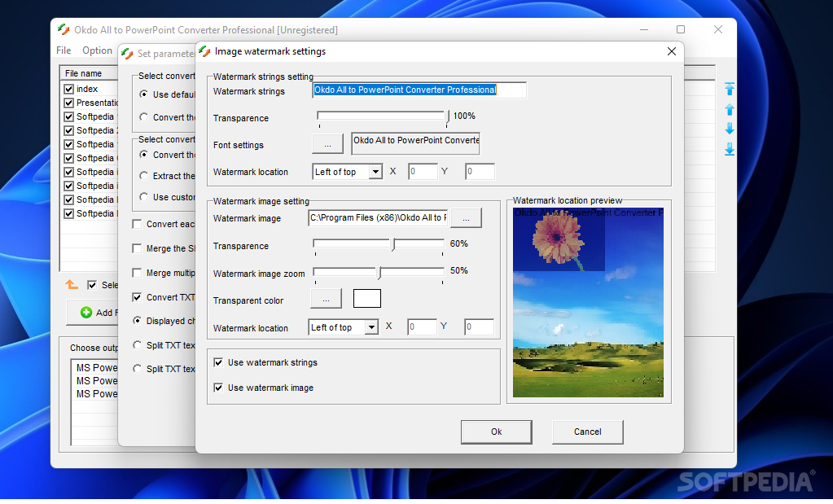Click the green Add plus icon
The height and width of the screenshot is (504, 833).
[x=86, y=313]
